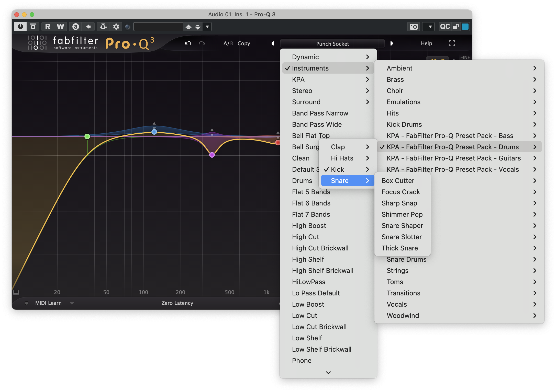Open the piano keyboard display at bottom left
The image size is (556, 392).
(x=16, y=292)
